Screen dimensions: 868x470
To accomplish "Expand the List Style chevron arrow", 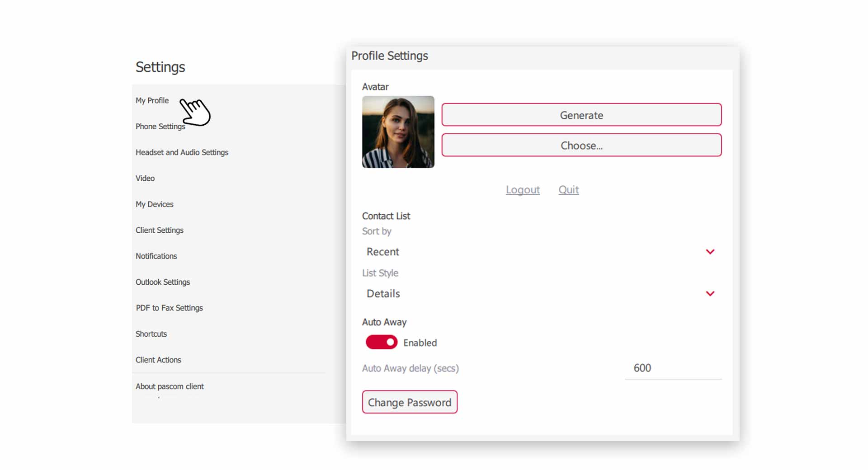I will tap(710, 294).
